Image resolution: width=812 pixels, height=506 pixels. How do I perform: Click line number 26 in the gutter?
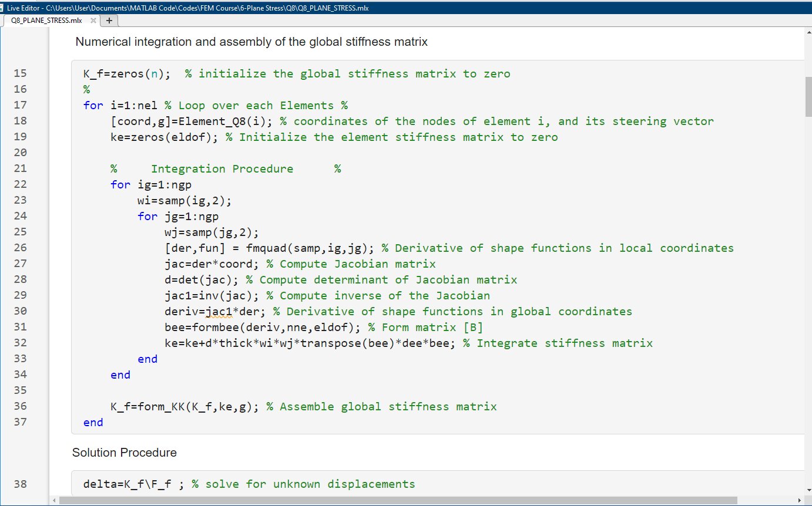(20, 248)
